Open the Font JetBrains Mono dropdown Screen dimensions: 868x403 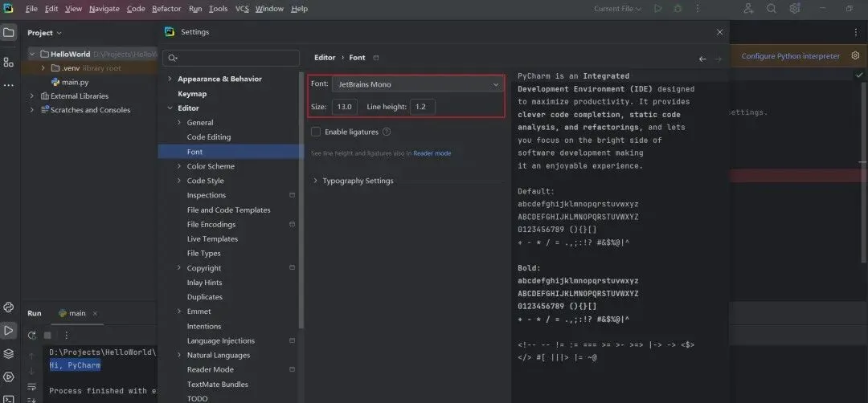pyautogui.click(x=418, y=84)
